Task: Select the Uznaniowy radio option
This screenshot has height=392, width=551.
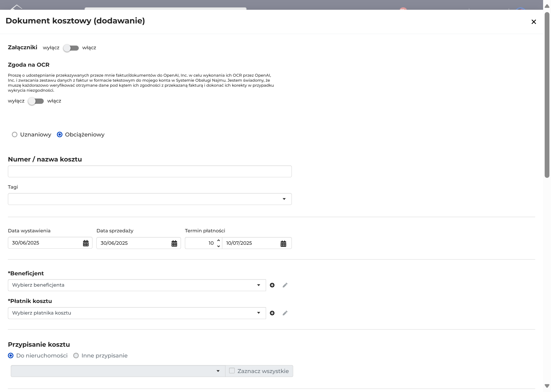Action: pyautogui.click(x=15, y=135)
